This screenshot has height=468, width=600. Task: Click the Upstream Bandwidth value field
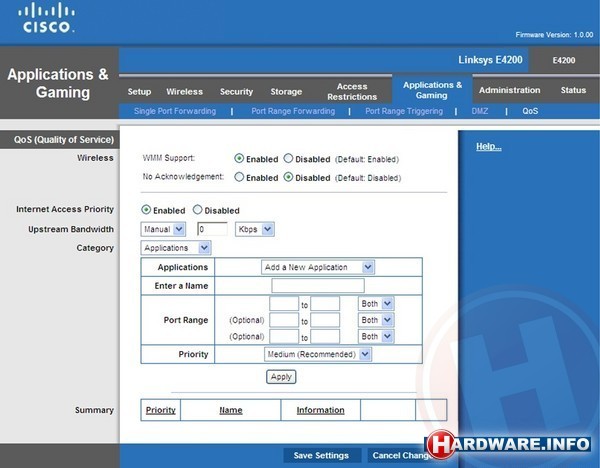tap(212, 229)
